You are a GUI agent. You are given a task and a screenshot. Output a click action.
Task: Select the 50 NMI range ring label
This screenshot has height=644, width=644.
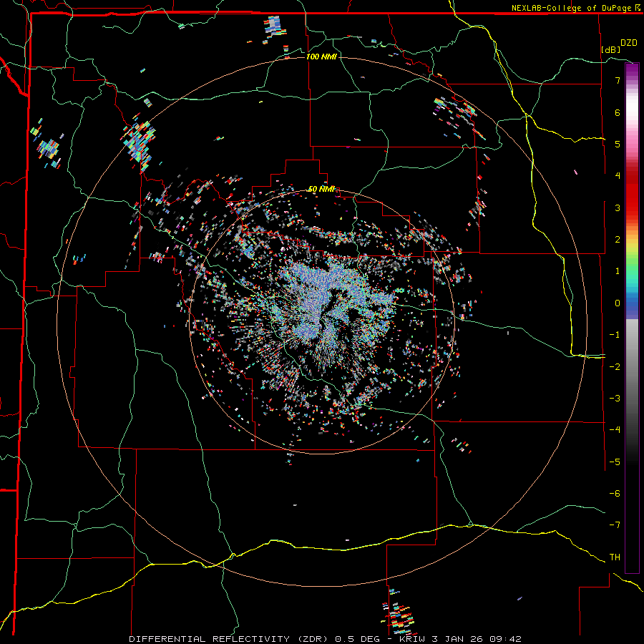321,189
